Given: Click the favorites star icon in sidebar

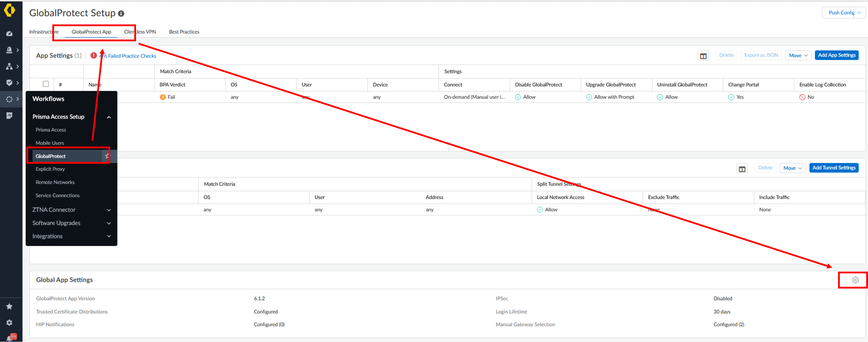Looking at the screenshot, I should [9, 306].
